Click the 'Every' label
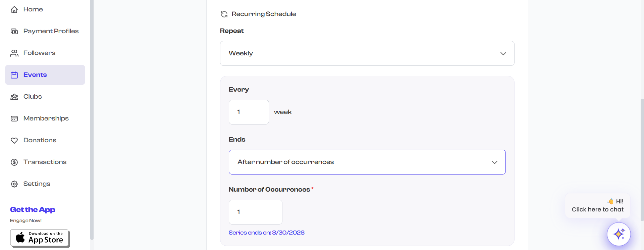This screenshot has width=644, height=250. [239, 90]
